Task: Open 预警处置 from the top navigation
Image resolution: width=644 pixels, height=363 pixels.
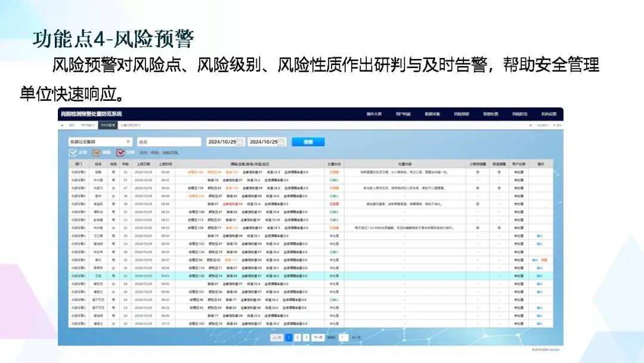Action: click(491, 113)
